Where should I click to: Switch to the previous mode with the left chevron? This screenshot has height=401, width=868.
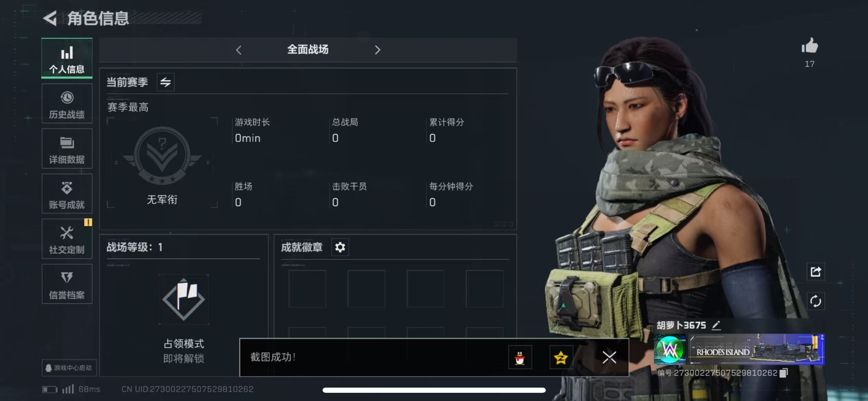(x=239, y=50)
